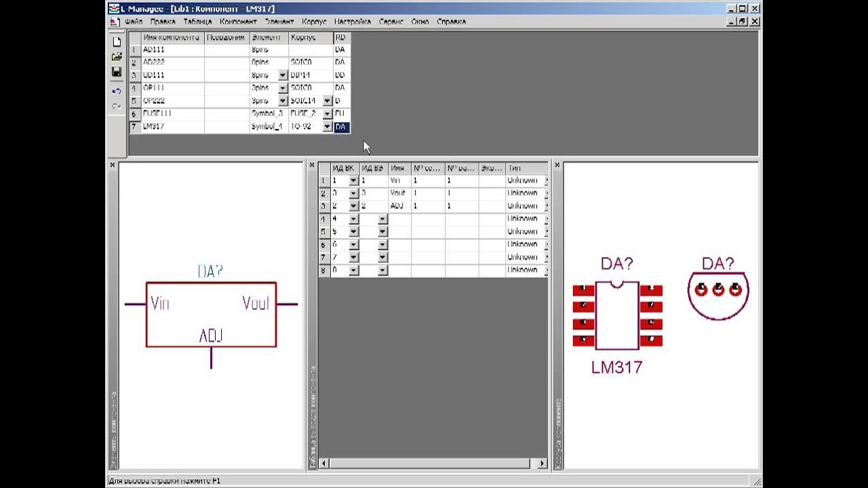Expand the ИД ВЭ dropdown in pin row 4
This screenshot has height=488, width=868.
382,219
